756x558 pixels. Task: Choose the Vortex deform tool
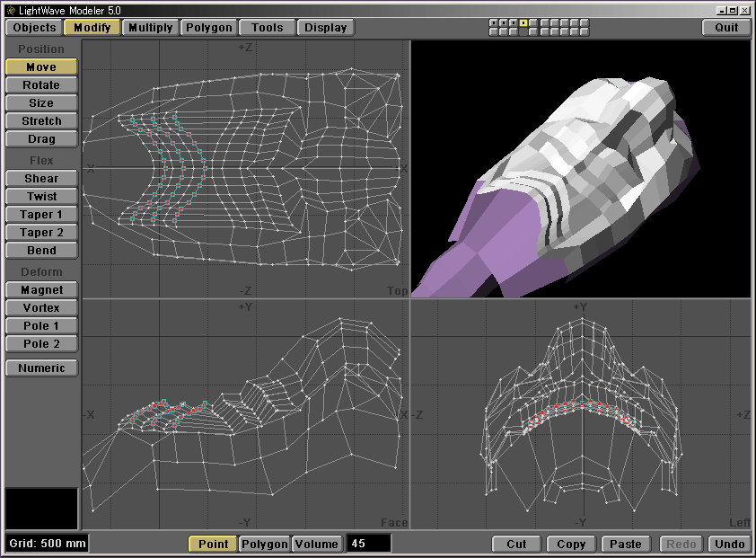click(x=41, y=308)
